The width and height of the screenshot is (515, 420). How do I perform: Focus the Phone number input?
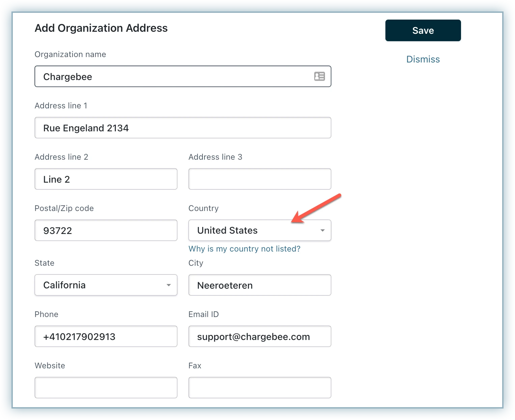[106, 336]
